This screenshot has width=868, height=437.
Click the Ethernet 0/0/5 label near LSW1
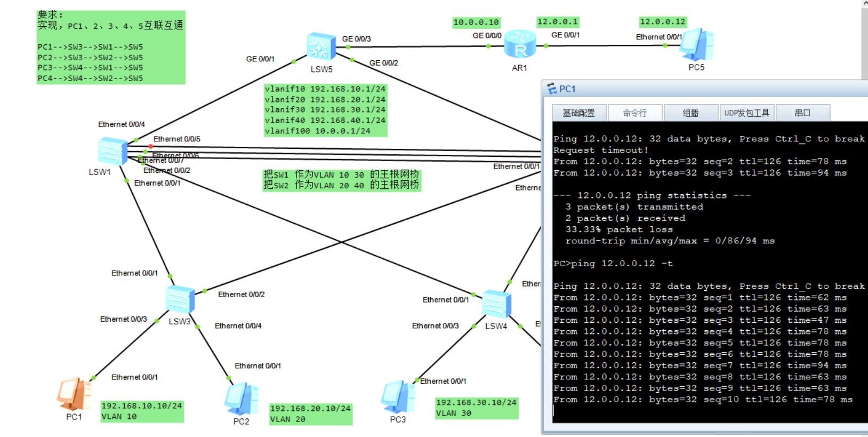177,139
